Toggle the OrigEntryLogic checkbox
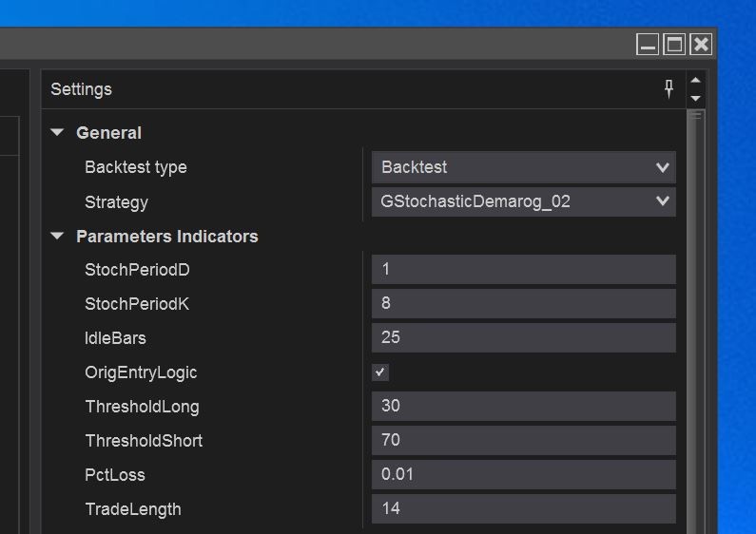The image size is (756, 534). click(380, 372)
